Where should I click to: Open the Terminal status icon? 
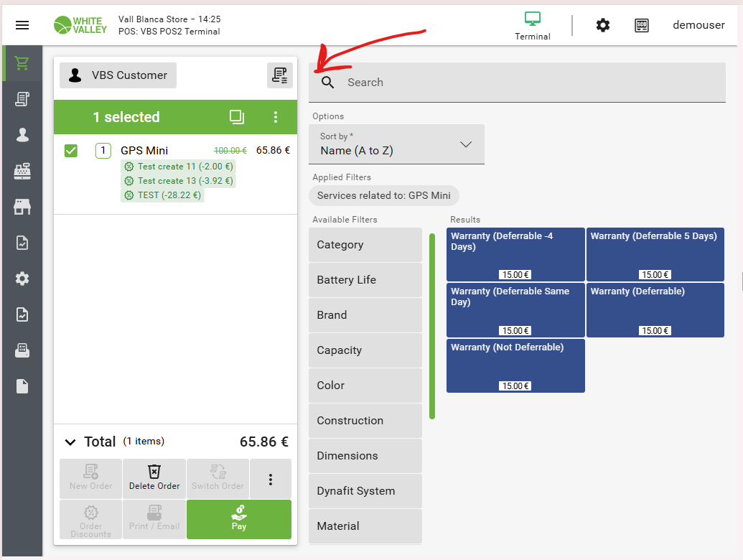pyautogui.click(x=533, y=26)
